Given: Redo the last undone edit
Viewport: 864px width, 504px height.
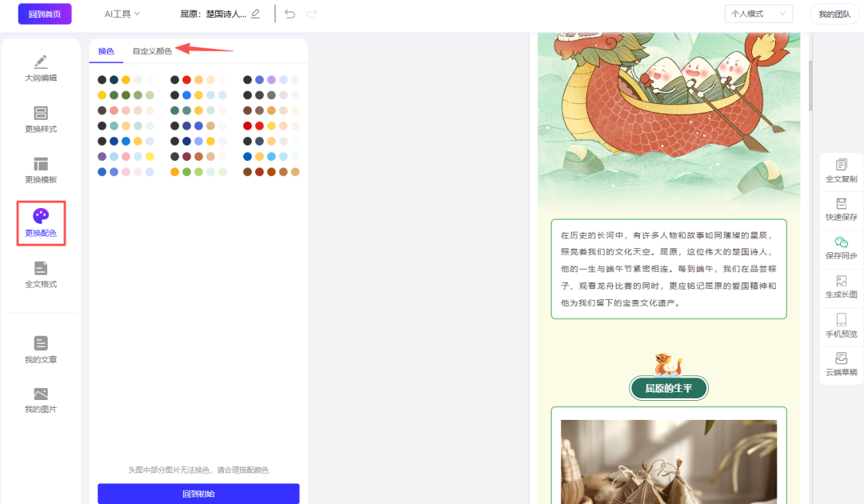Looking at the screenshot, I should [312, 14].
